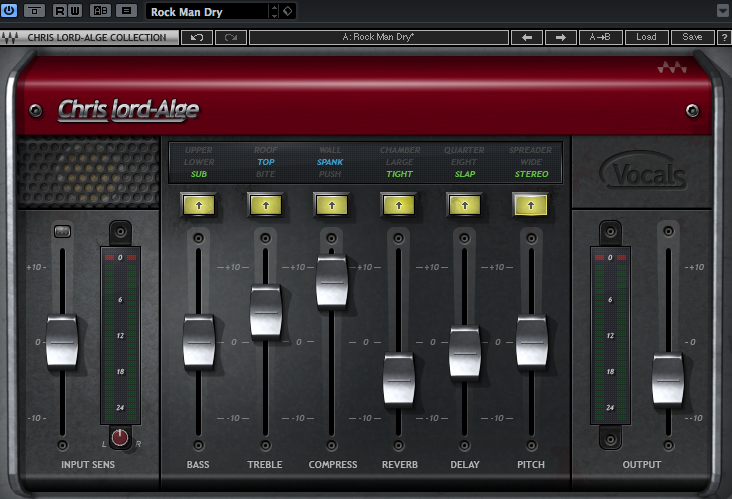Viewport: 732px width, 499px height.
Task: Click the CHRIS LORD-ALGE COLLECTION title text
Action: coord(97,37)
